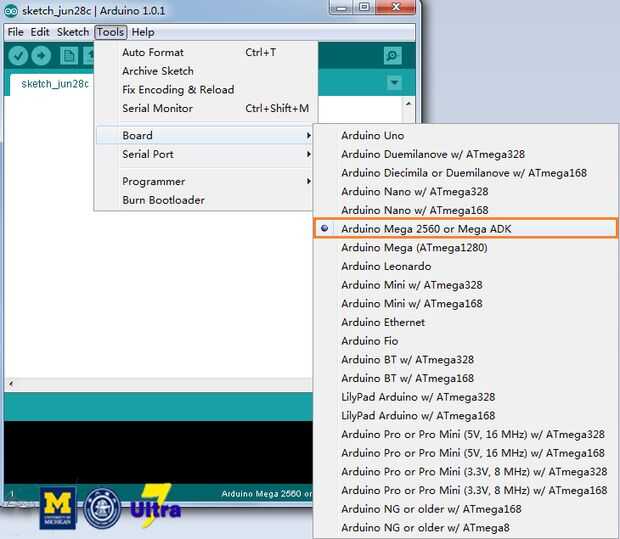Expand the Board submenu arrow

point(308,135)
